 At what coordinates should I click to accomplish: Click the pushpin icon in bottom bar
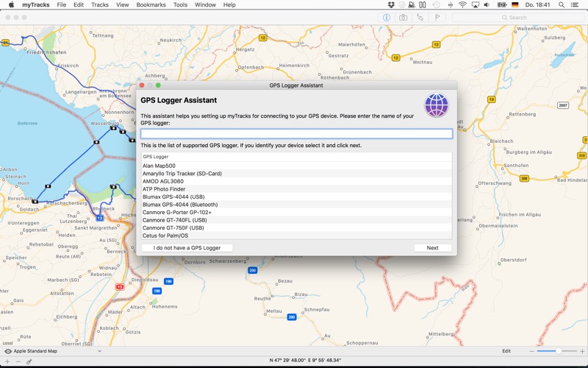click(x=29, y=361)
